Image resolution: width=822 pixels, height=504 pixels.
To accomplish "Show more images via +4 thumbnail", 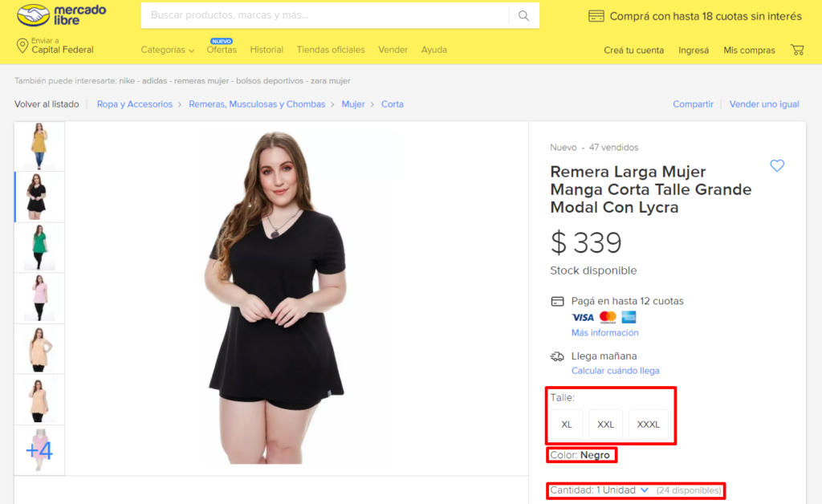I will point(39,450).
